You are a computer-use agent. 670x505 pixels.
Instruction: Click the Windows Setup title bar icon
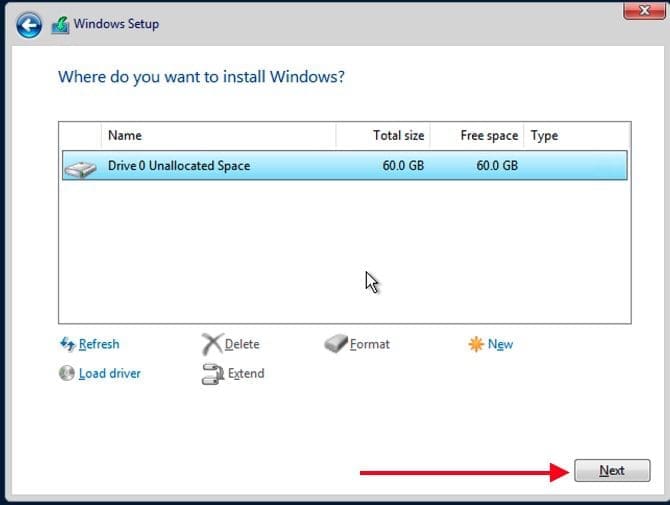[x=60, y=24]
